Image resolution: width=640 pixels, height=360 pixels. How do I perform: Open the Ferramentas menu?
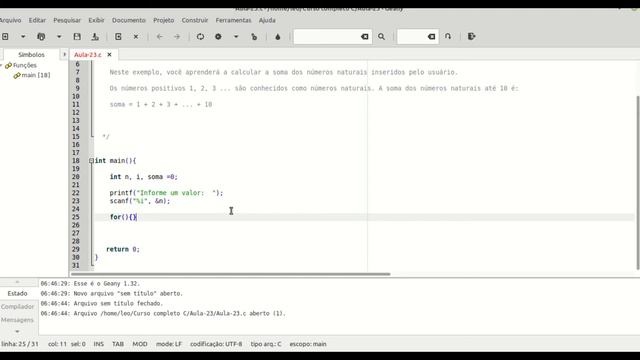click(233, 20)
